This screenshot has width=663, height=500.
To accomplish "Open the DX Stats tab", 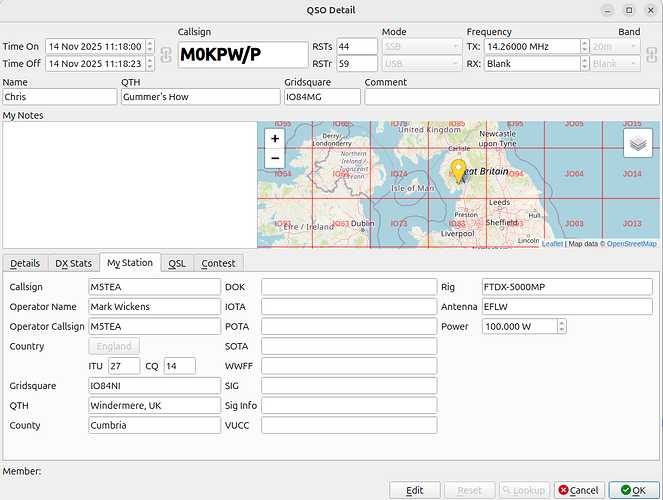I will [73, 263].
